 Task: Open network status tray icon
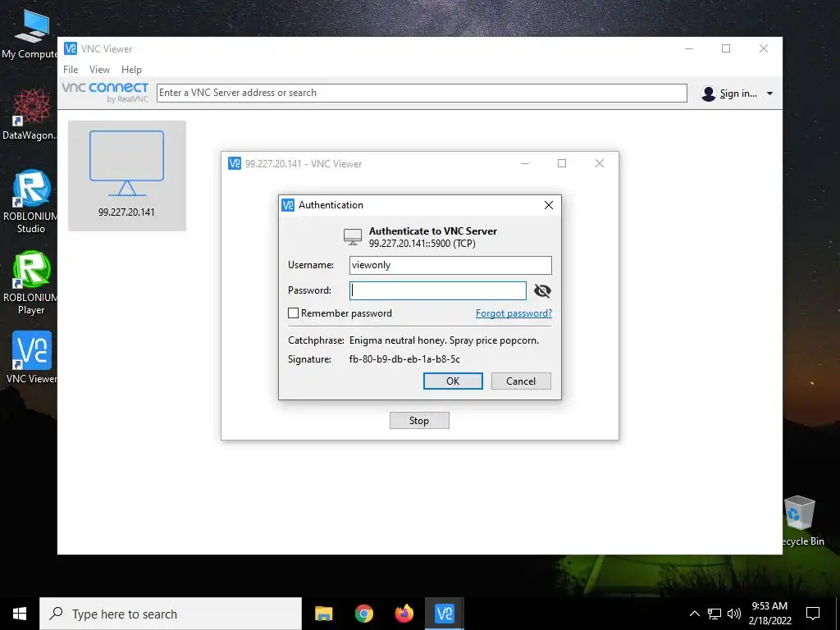[x=714, y=614]
